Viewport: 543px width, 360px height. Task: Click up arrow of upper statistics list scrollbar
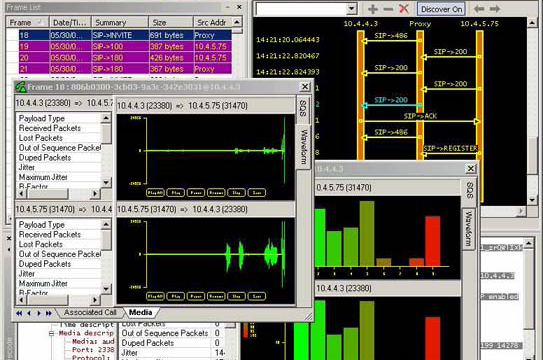[x=106, y=118]
